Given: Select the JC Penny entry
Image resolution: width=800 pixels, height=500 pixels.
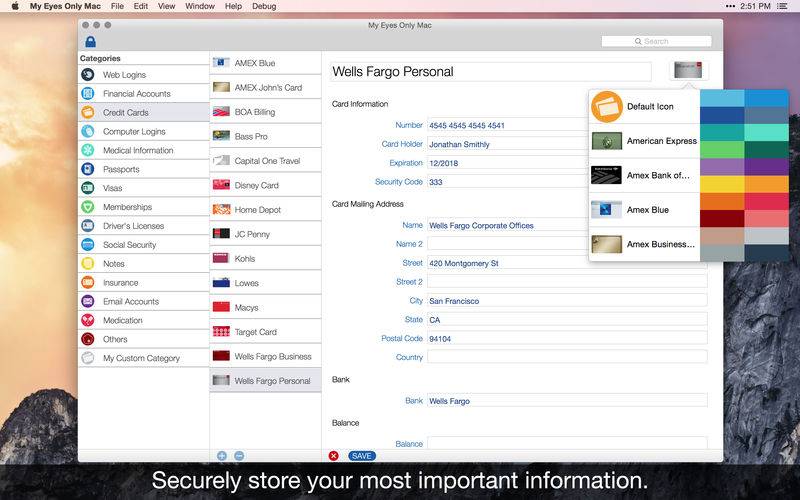Looking at the screenshot, I should pyautogui.click(x=265, y=234).
